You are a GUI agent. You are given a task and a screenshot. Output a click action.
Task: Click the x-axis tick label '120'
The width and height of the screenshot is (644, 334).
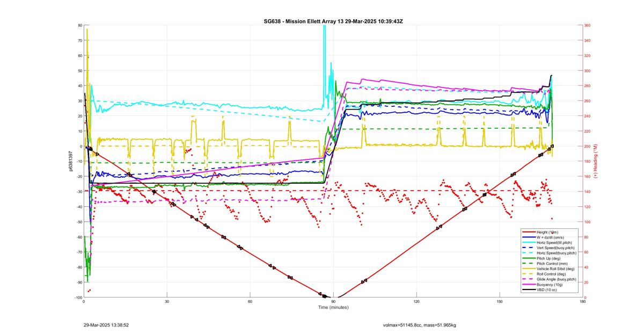(416, 302)
